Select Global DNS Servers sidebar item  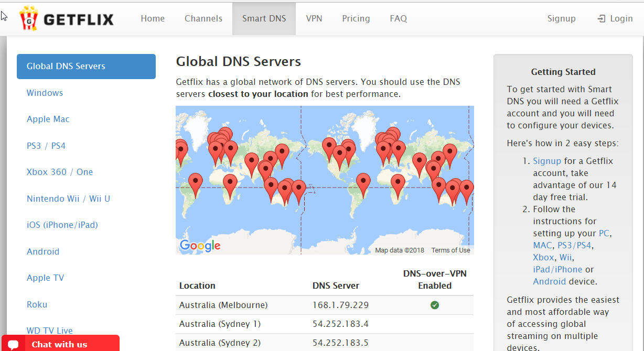tap(86, 67)
